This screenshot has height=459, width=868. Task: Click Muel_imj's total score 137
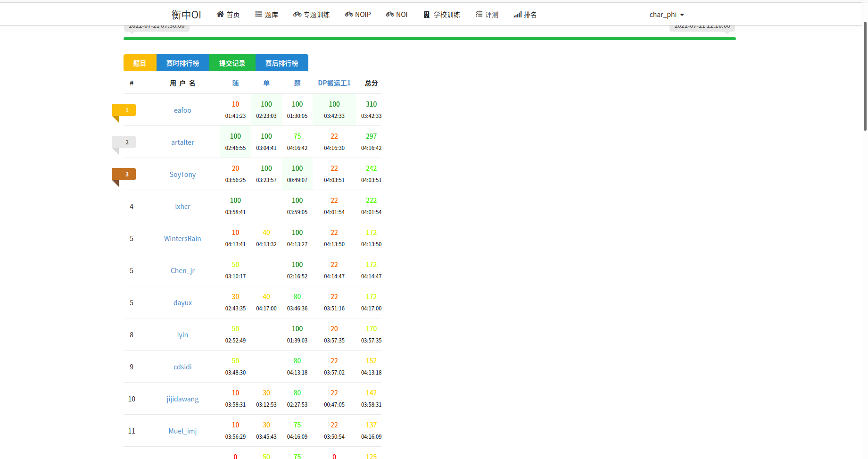click(372, 425)
